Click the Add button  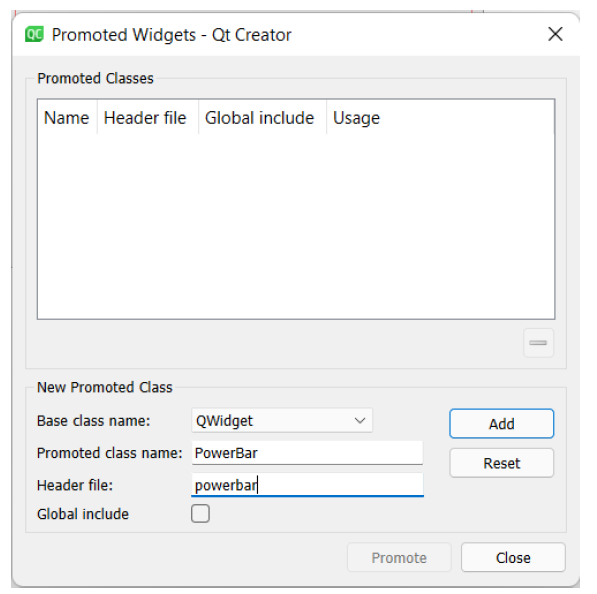[x=501, y=424]
